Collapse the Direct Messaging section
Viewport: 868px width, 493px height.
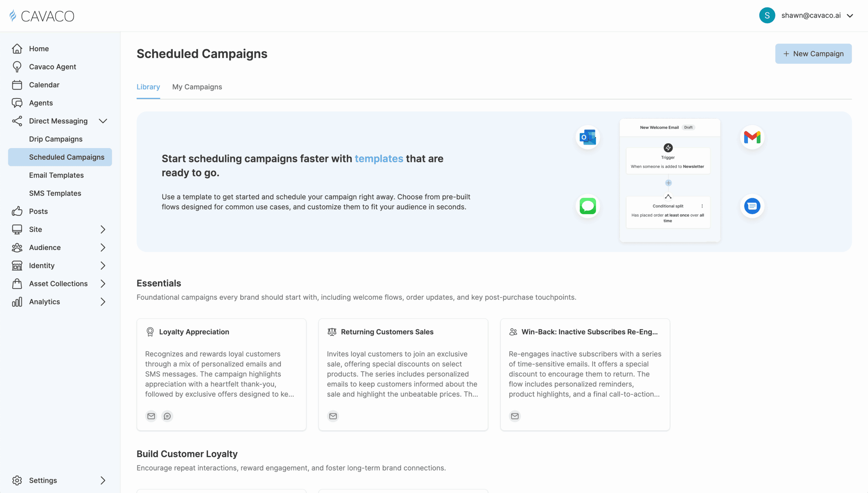(x=103, y=121)
